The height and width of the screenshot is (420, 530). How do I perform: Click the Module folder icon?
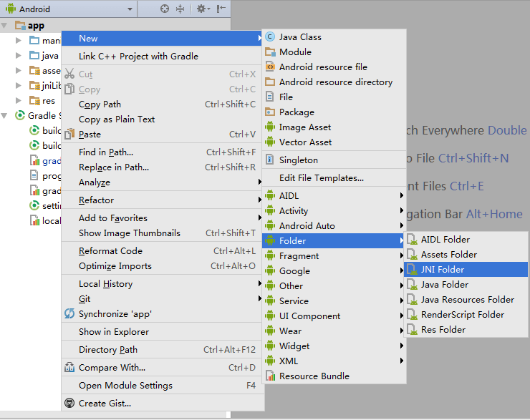[x=270, y=52]
